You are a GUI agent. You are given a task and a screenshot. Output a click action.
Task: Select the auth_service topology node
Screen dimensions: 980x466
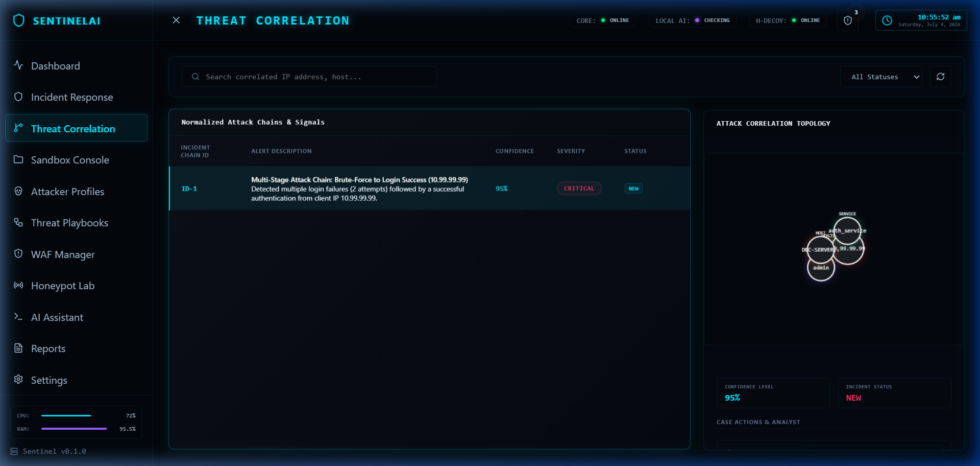[848, 230]
